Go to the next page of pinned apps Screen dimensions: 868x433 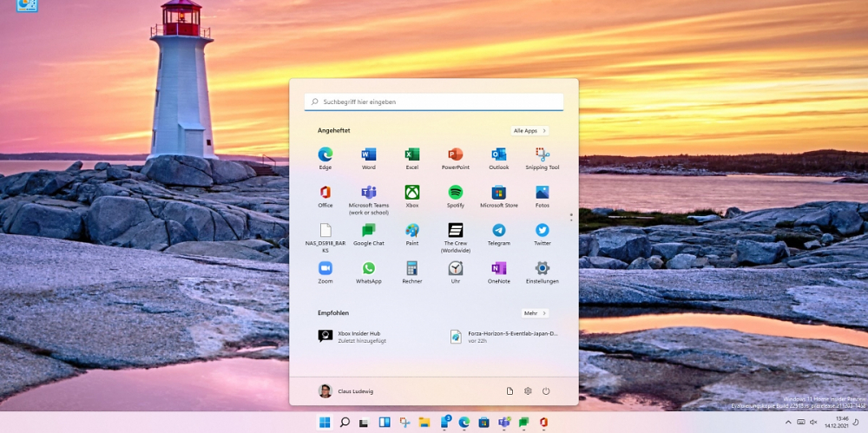coord(571,220)
